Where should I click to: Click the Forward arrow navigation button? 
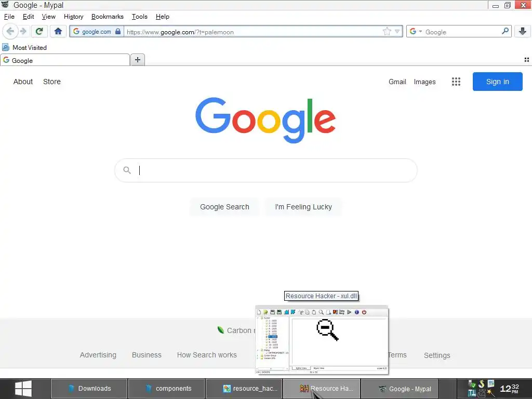23,32
